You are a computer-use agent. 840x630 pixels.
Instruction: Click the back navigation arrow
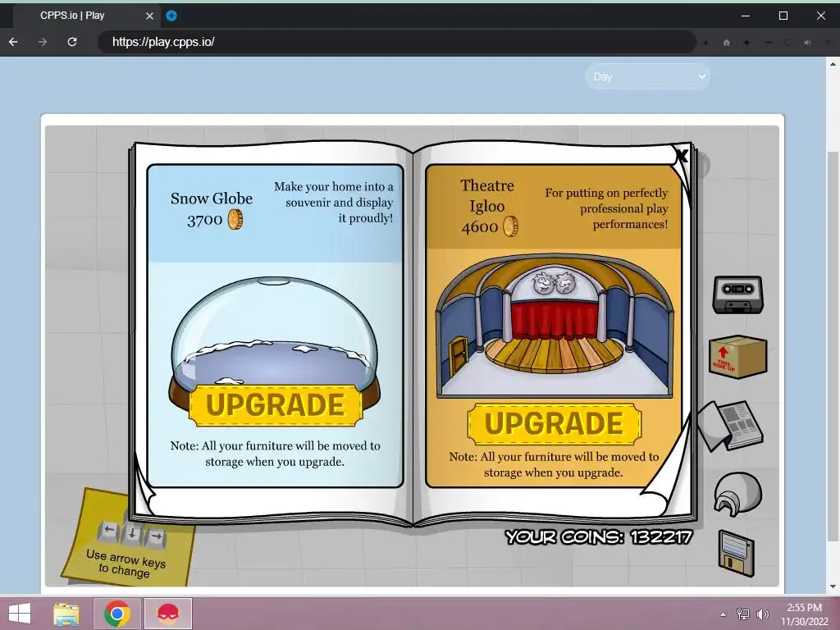coord(13,42)
